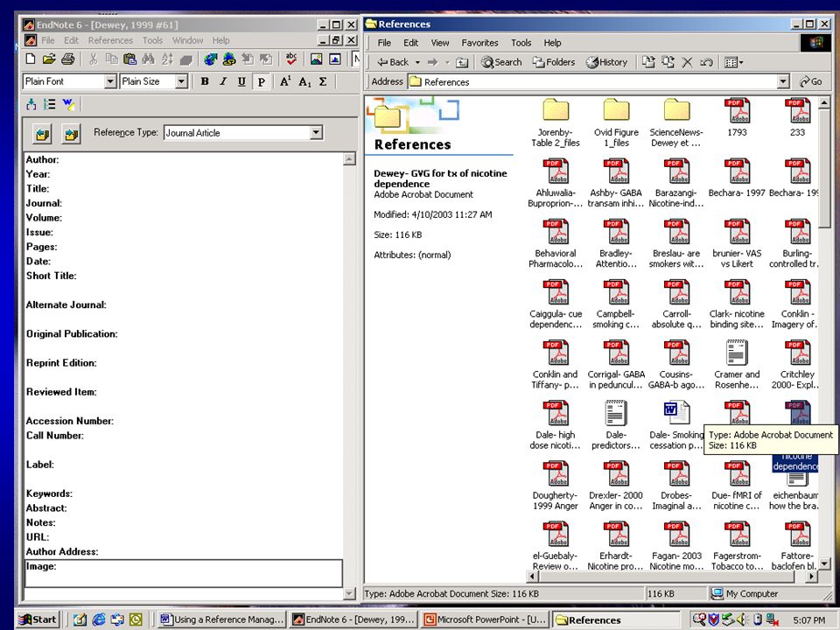The height and width of the screenshot is (630, 840).
Task: Paste using the clipboard icon in EndNote
Action: click(129, 59)
